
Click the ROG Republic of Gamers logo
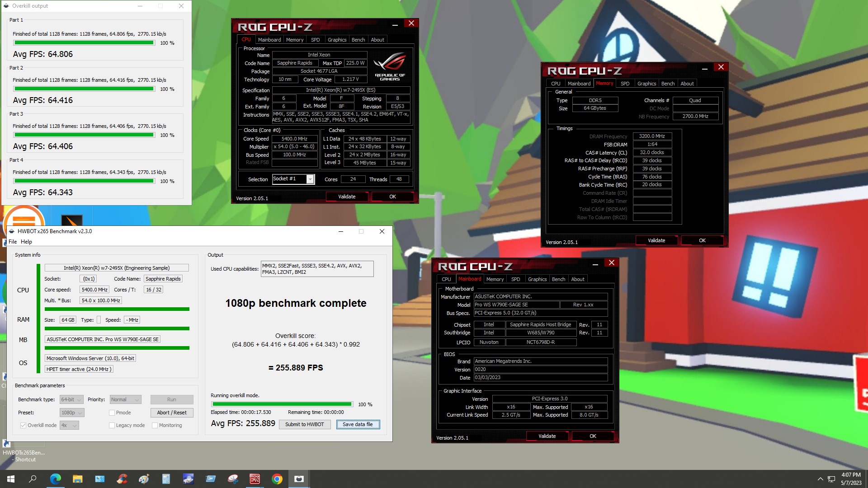point(390,66)
